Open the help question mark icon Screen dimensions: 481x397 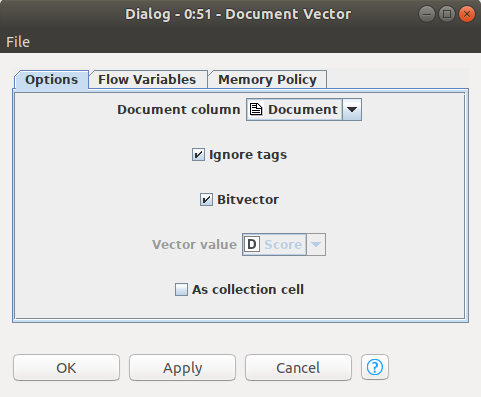(x=375, y=367)
